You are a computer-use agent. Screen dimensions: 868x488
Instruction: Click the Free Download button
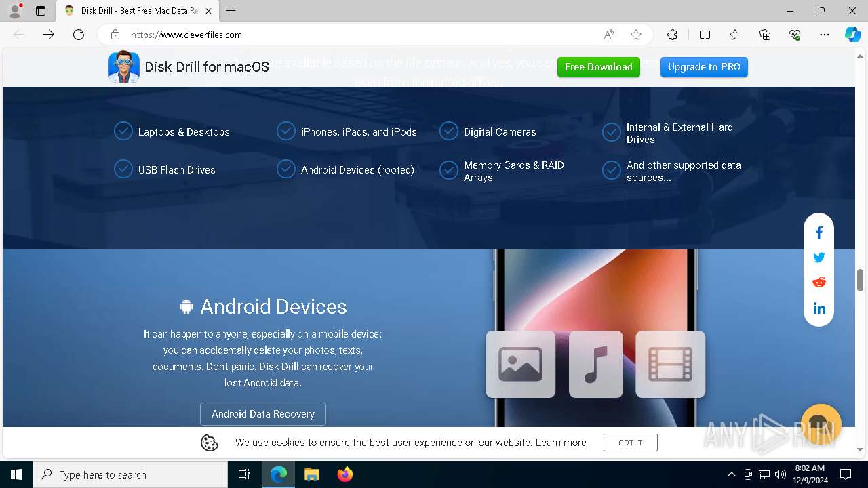coord(599,67)
